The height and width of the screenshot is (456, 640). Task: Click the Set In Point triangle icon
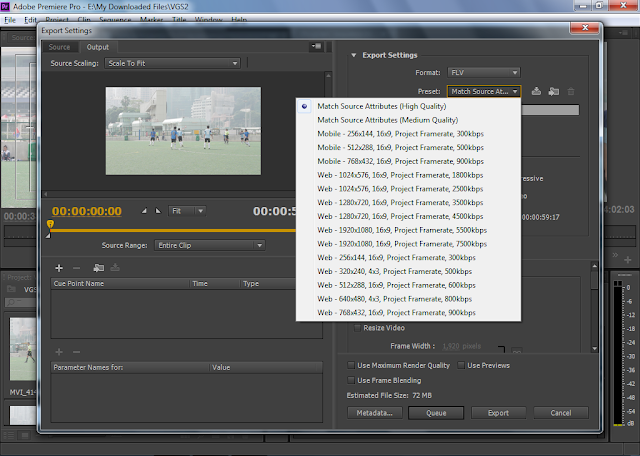[x=144, y=211]
